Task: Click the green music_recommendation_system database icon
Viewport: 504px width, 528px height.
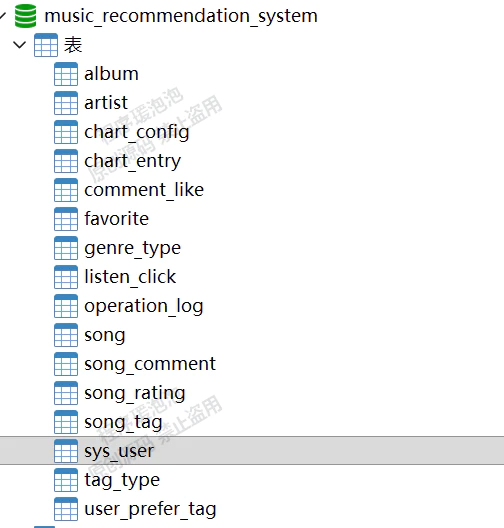Action: [x=26, y=16]
